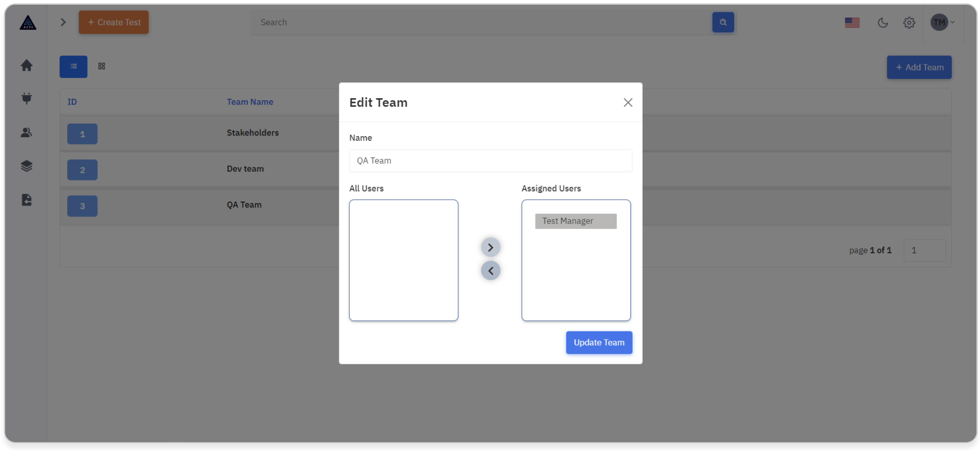980x452 pixels.
Task: Open the plug integrations sidebar icon
Action: click(x=27, y=98)
